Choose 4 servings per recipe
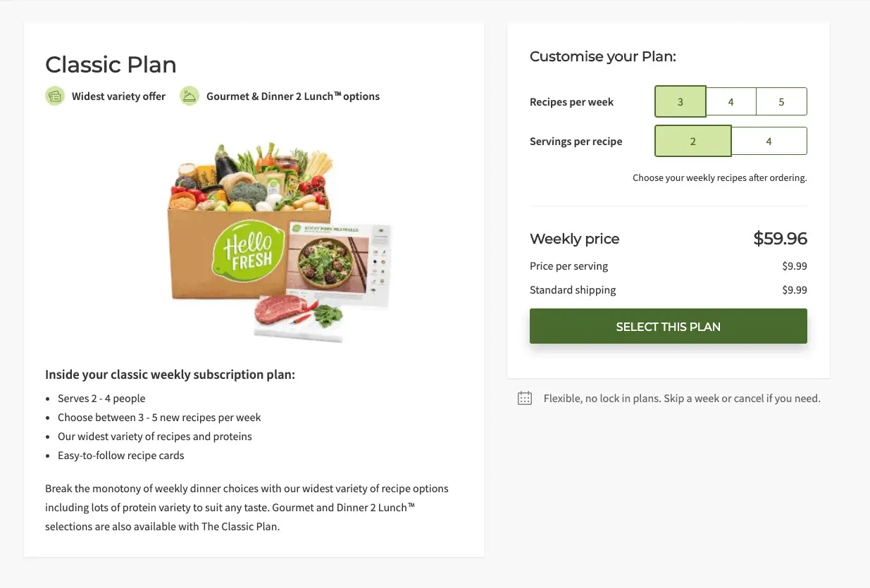Image resolution: width=870 pixels, height=588 pixels. coord(769,141)
